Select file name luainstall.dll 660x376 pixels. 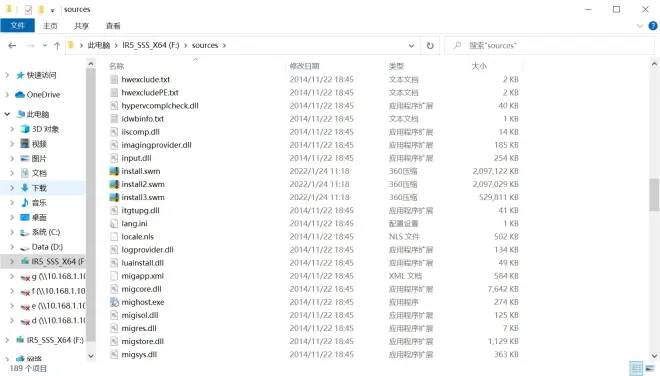click(142, 263)
